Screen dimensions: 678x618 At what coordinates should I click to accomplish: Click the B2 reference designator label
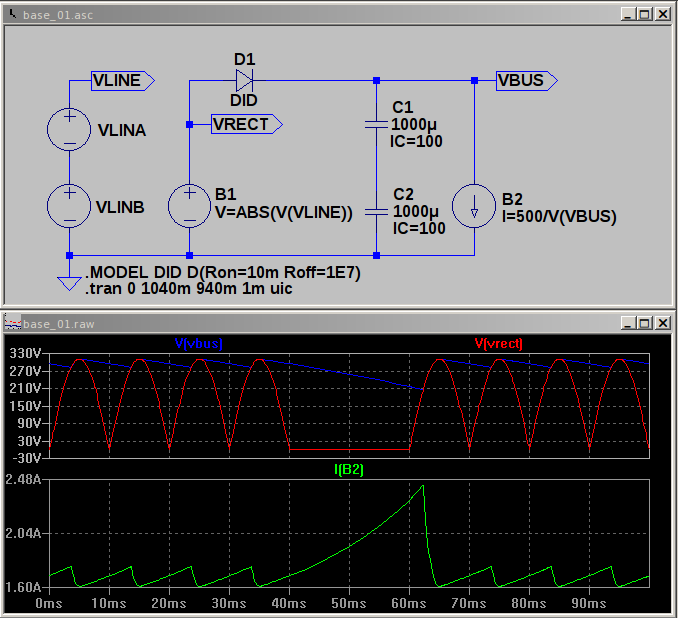(x=512, y=199)
